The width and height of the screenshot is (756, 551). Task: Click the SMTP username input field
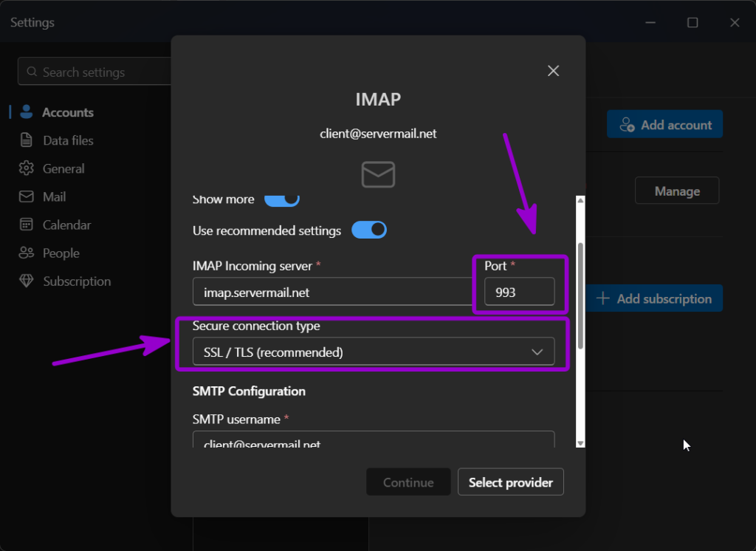click(374, 439)
